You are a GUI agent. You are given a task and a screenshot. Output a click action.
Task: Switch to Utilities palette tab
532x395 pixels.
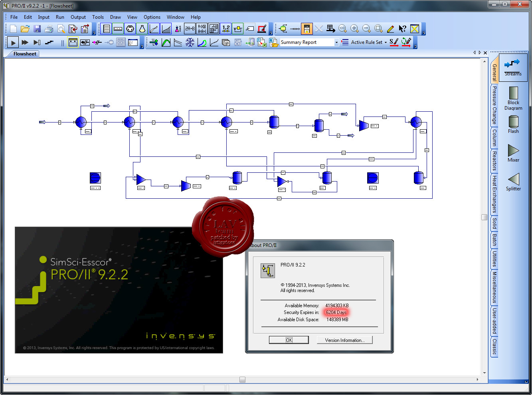pos(494,259)
